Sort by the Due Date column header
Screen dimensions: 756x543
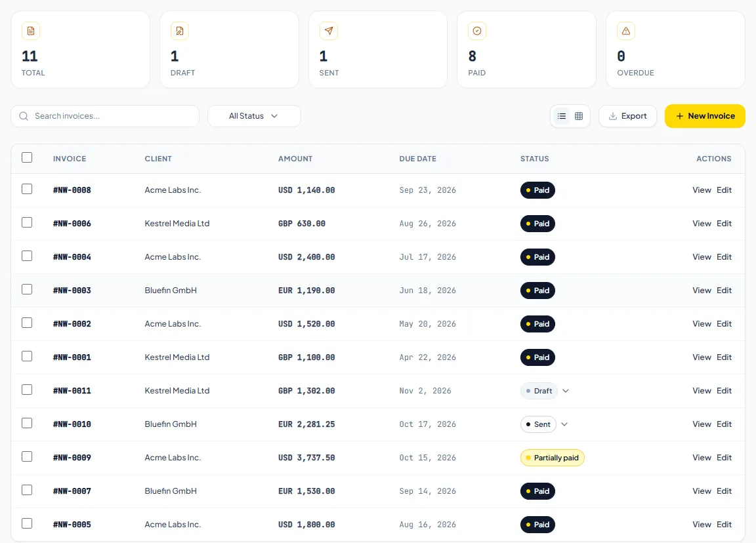pos(417,159)
